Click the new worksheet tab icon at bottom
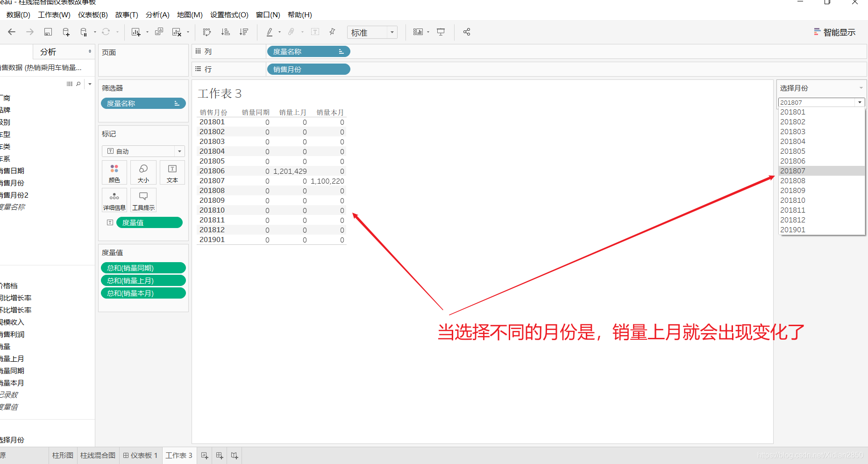 (x=205, y=456)
